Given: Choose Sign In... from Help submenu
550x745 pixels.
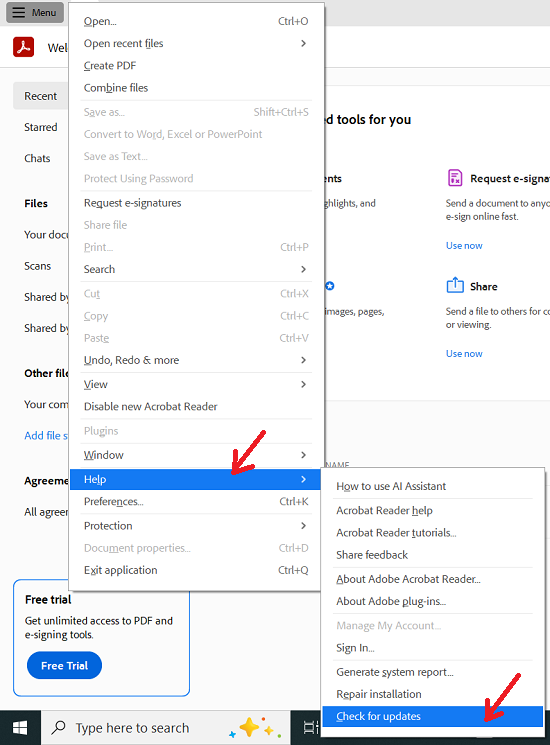Looking at the screenshot, I should (432, 648).
